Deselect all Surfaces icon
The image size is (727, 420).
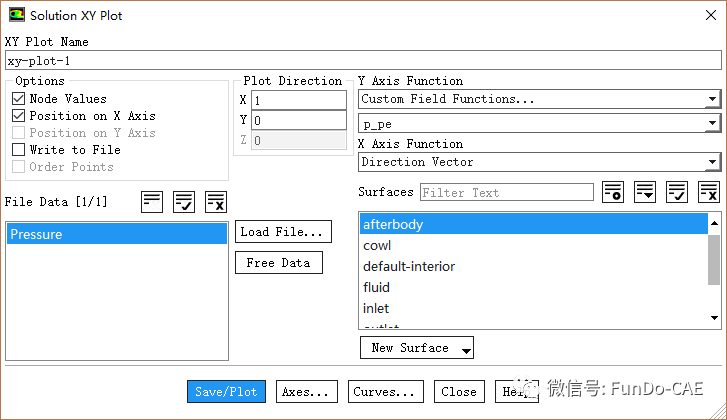709,192
